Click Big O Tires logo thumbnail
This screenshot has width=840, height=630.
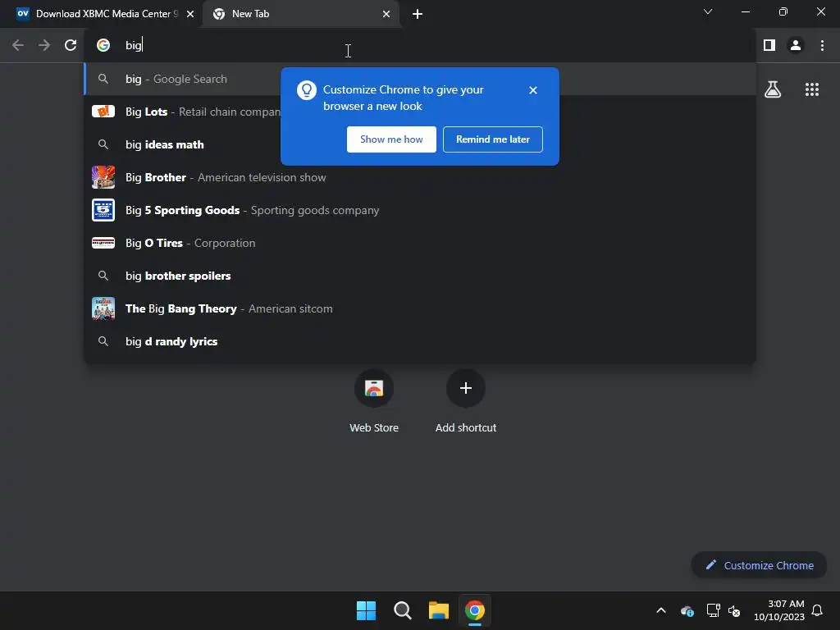[x=103, y=243]
